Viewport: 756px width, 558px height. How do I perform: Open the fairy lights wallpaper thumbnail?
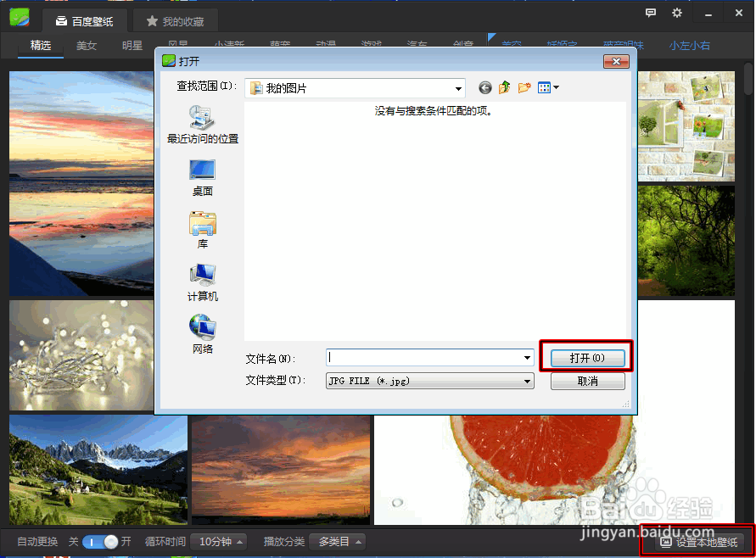coord(81,355)
